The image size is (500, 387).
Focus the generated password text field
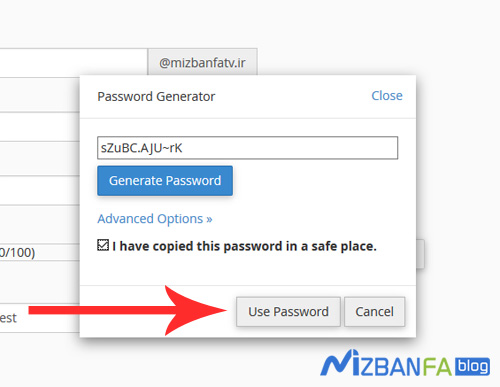247,148
